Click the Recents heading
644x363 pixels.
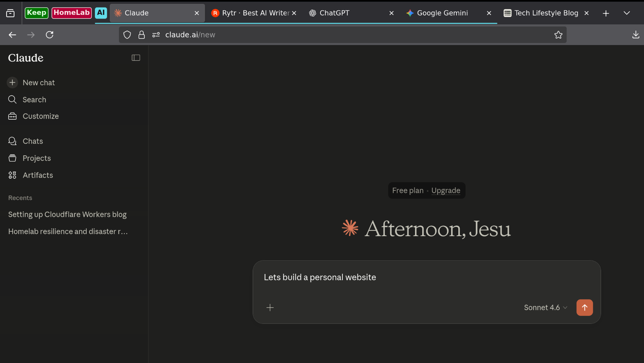pos(20,198)
